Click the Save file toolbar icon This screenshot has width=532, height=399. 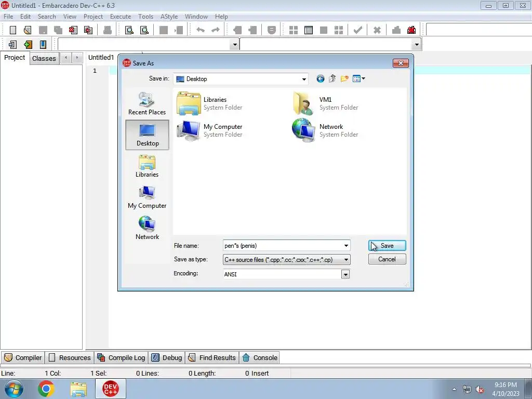click(43, 30)
